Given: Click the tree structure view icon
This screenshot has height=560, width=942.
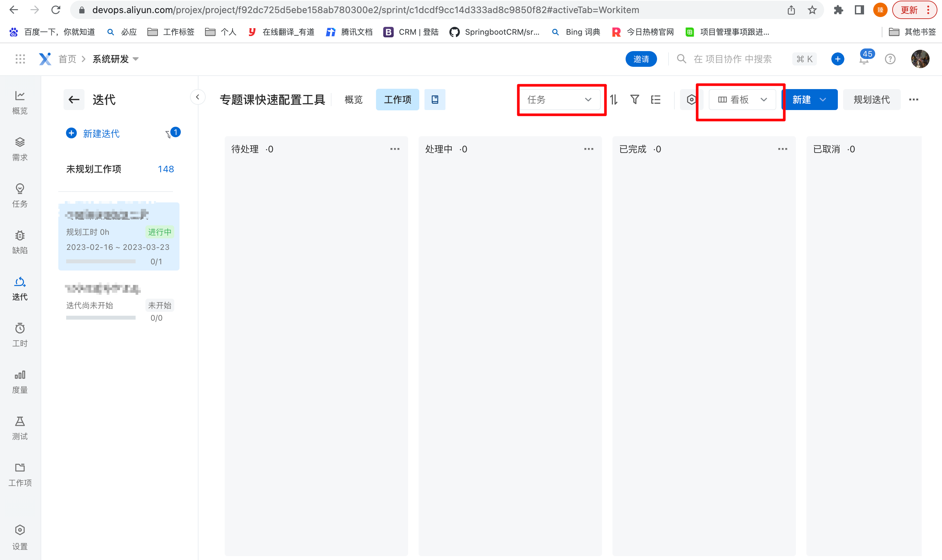Looking at the screenshot, I should (x=655, y=100).
